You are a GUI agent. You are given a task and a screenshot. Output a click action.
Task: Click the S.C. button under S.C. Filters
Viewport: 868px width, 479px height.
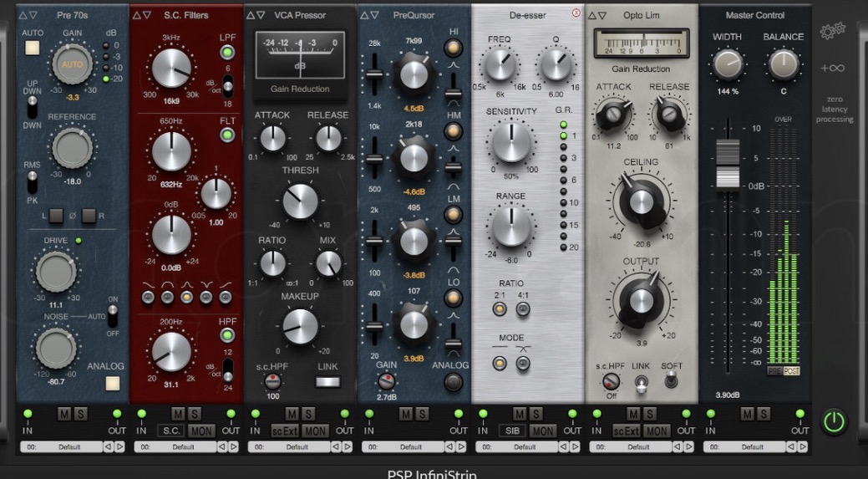click(x=171, y=431)
